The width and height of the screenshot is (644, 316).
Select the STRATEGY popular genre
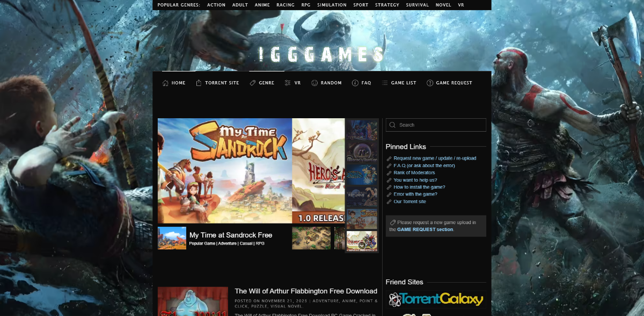pos(387,5)
